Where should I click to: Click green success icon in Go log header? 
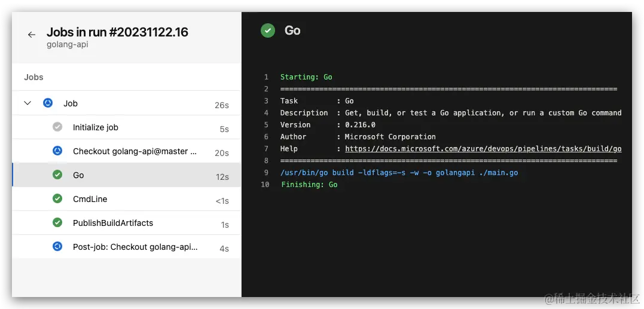point(268,30)
